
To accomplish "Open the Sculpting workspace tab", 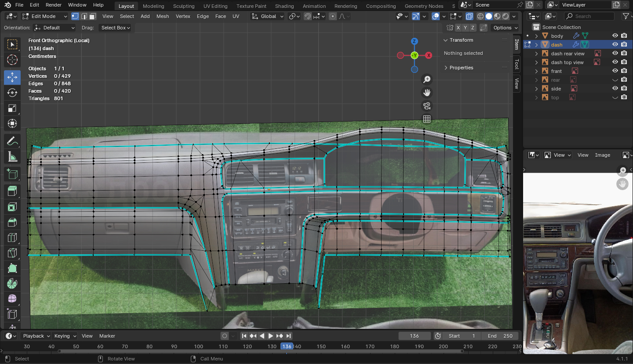I will click(184, 6).
